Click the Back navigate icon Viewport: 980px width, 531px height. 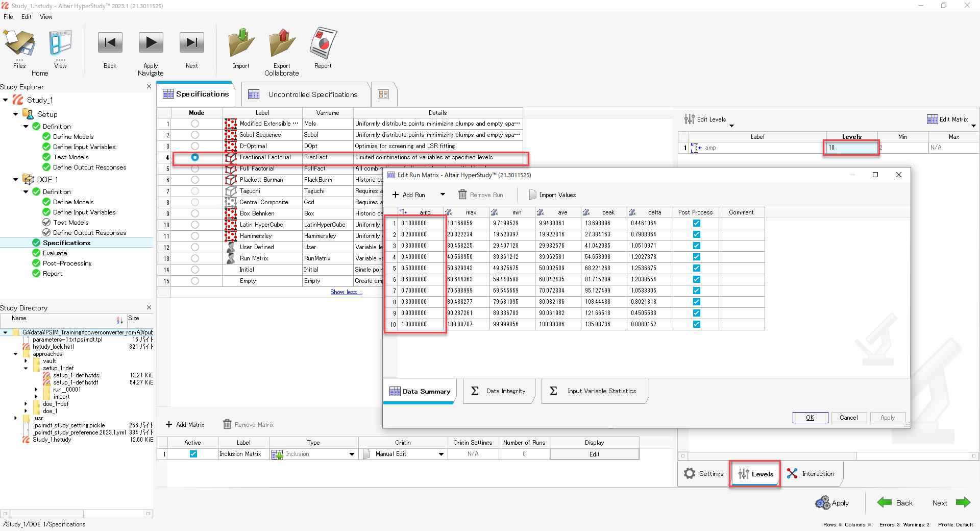[x=110, y=42]
